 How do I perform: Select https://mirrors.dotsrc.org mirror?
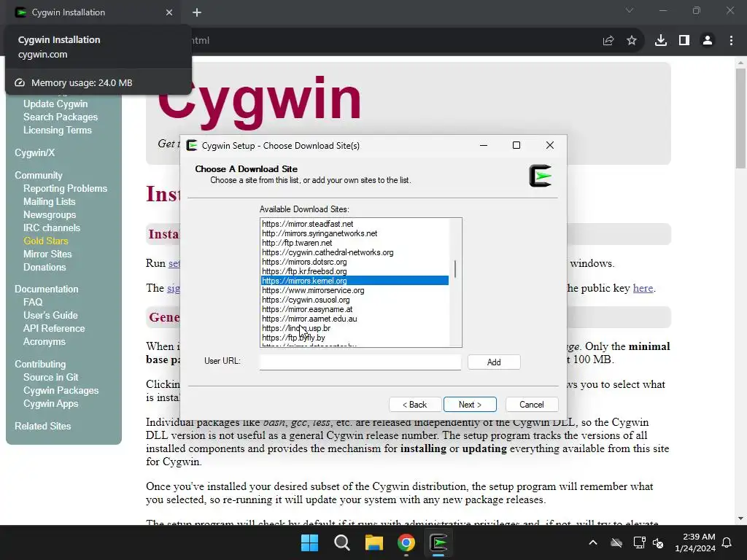355,262
